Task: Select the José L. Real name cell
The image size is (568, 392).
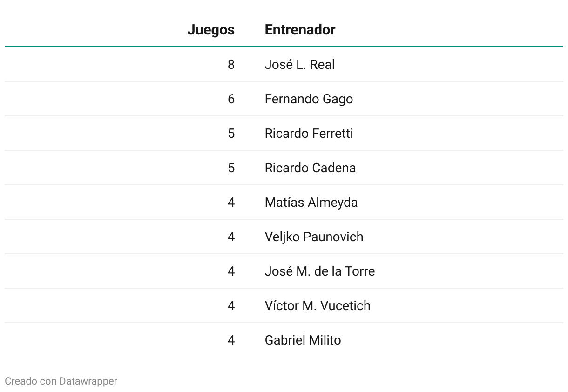Action: (299, 65)
